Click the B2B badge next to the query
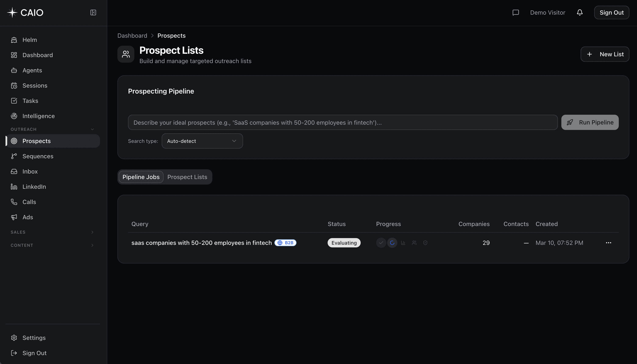Viewport: 637px width, 364px height. (x=286, y=243)
